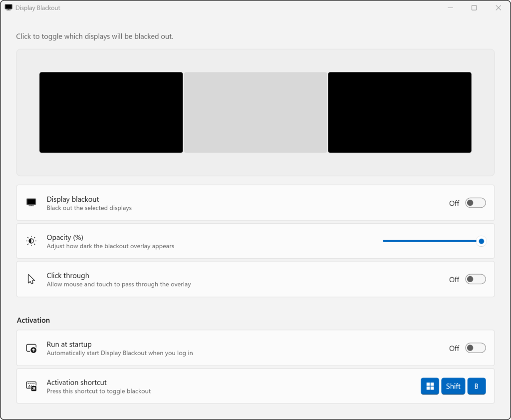
Task: Click the Shift shortcut key button
Action: 453,386
